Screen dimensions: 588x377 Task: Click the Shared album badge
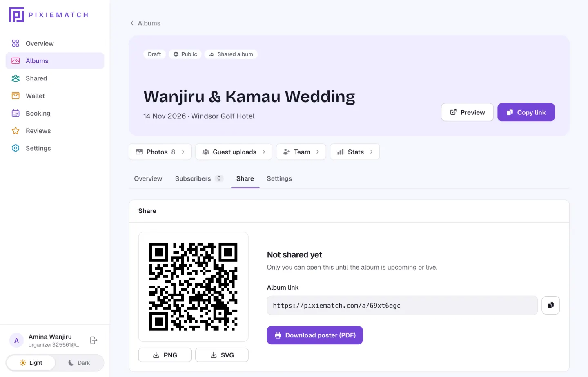click(231, 54)
